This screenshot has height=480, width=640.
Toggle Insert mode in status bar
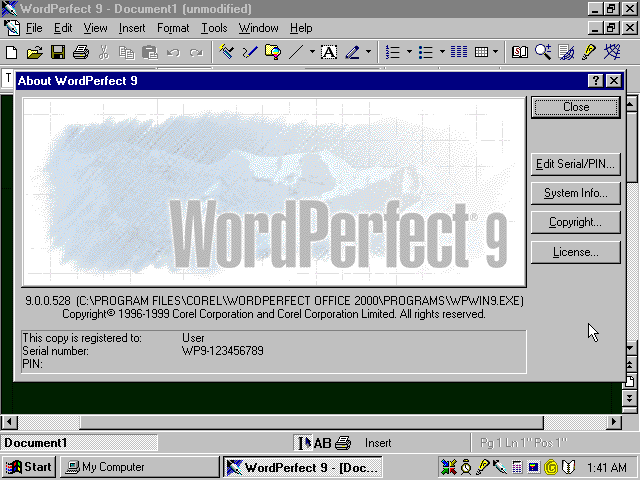pyautogui.click(x=378, y=443)
